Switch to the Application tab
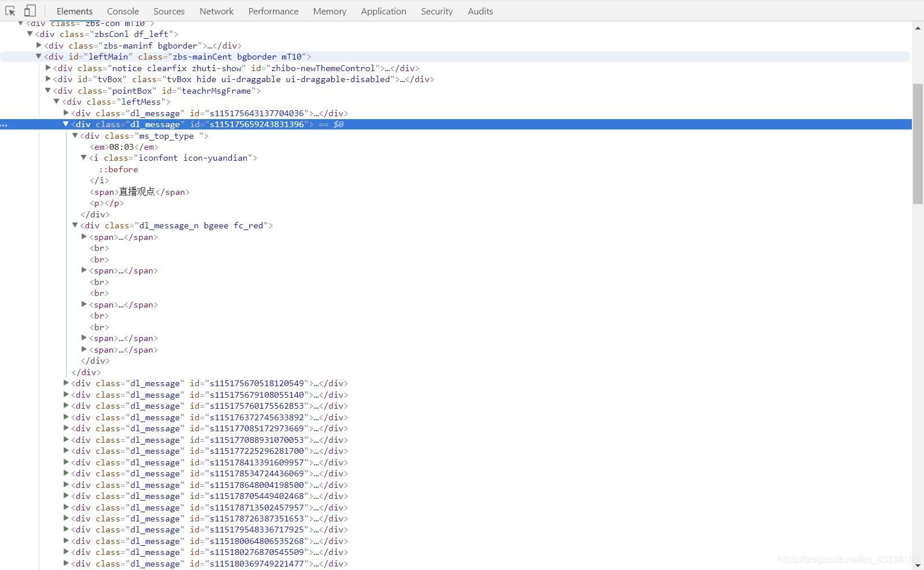Viewport: 924px width, 570px height. click(384, 11)
